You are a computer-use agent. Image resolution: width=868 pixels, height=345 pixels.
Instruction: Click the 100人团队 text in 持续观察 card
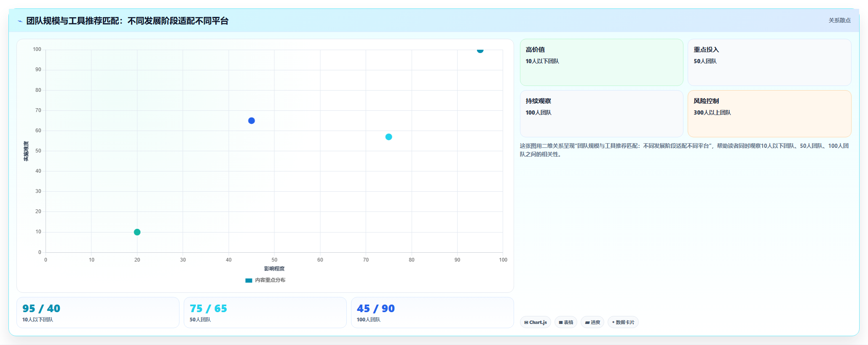tap(538, 113)
